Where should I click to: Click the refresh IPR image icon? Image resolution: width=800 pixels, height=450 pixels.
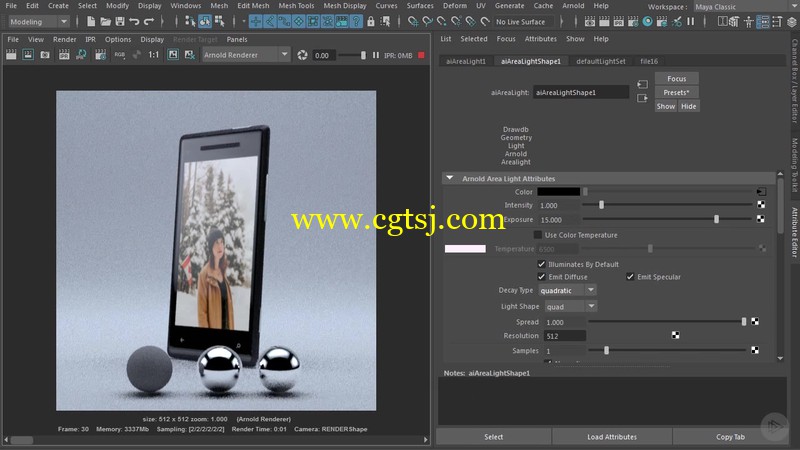[81, 55]
